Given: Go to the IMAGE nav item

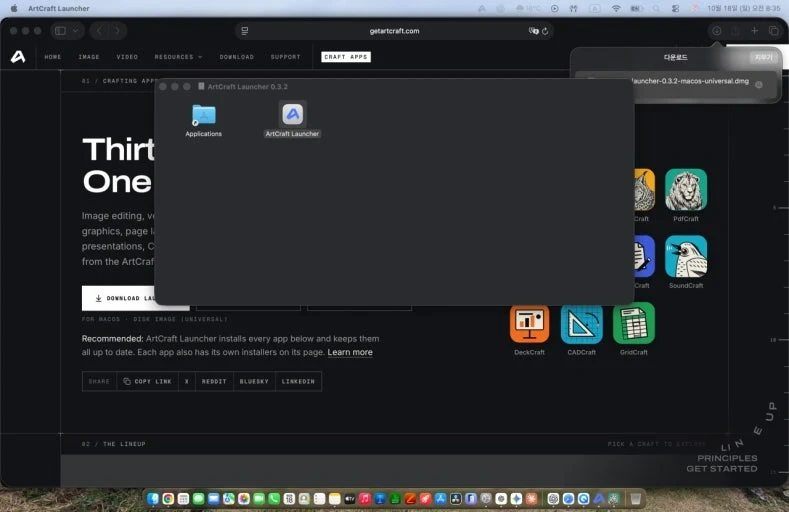Looking at the screenshot, I should tap(89, 57).
